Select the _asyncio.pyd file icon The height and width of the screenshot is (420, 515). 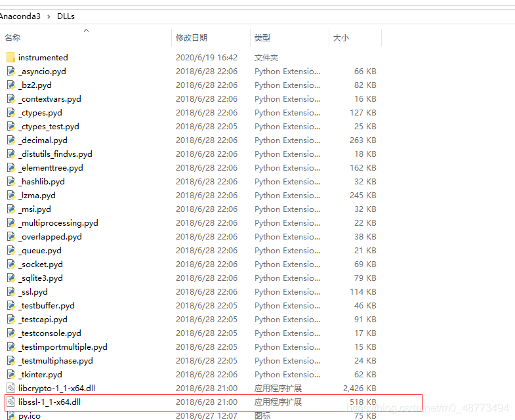[11, 72]
